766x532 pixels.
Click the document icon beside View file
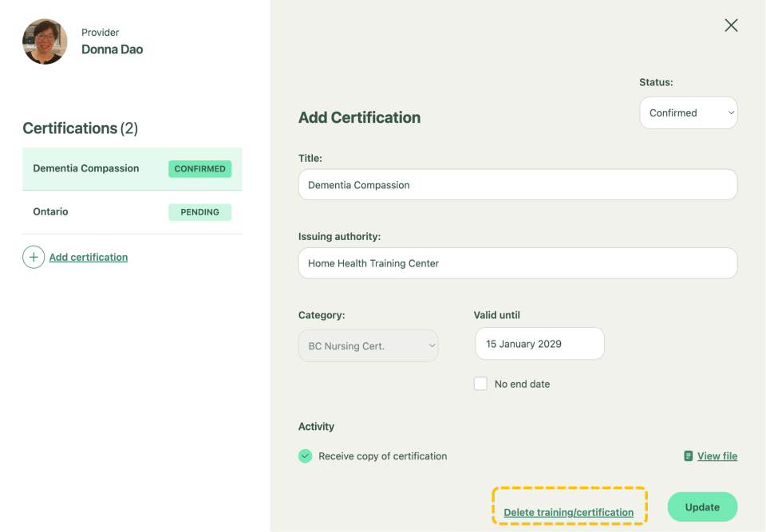(688, 456)
